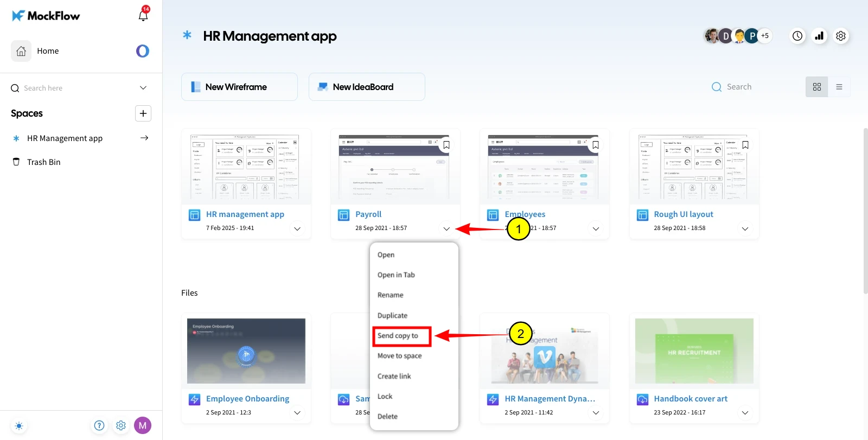Expand Handbook cover art options menu
This screenshot has height=440, width=868.
tap(745, 413)
